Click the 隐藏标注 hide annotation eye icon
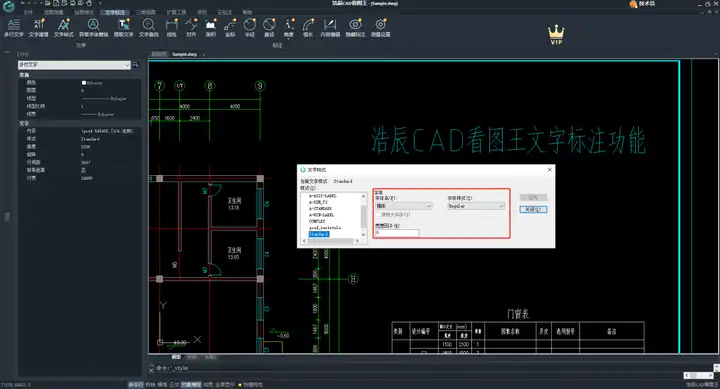The height and width of the screenshot is (389, 720). click(x=355, y=28)
